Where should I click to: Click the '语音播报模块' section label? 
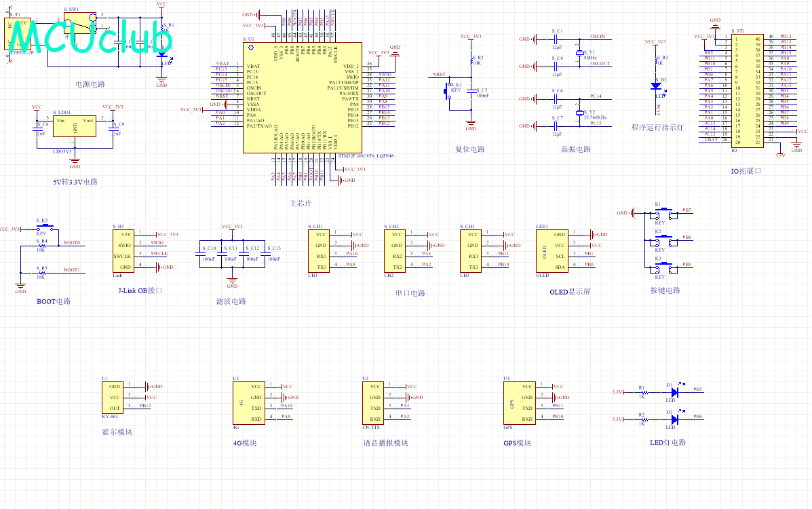tap(386, 443)
